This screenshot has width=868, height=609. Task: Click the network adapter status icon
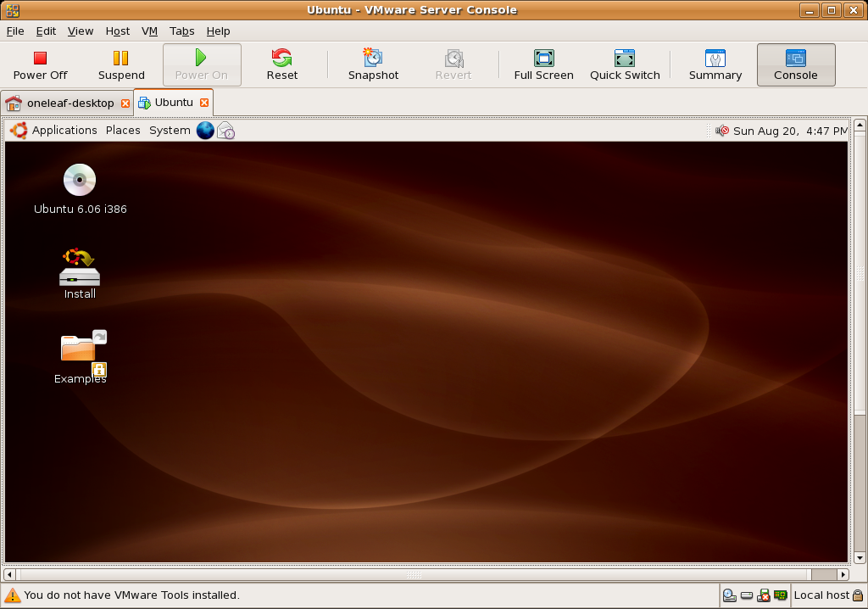[x=781, y=595]
